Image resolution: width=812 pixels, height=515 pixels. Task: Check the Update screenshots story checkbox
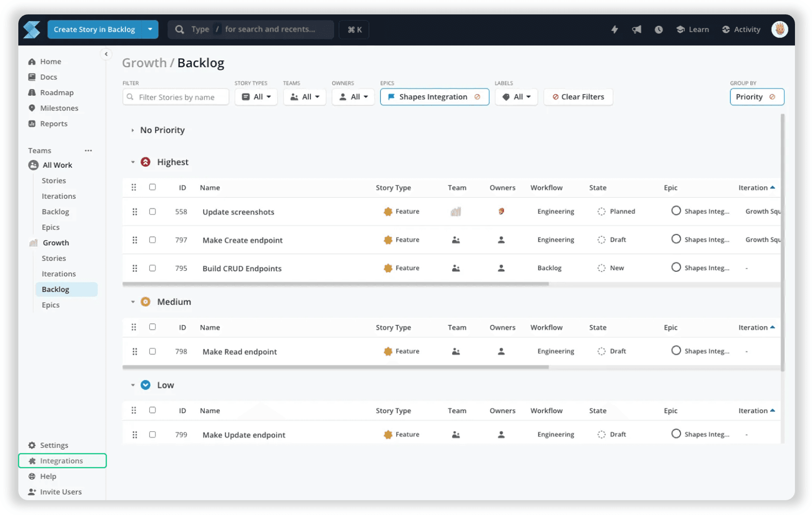tap(152, 212)
